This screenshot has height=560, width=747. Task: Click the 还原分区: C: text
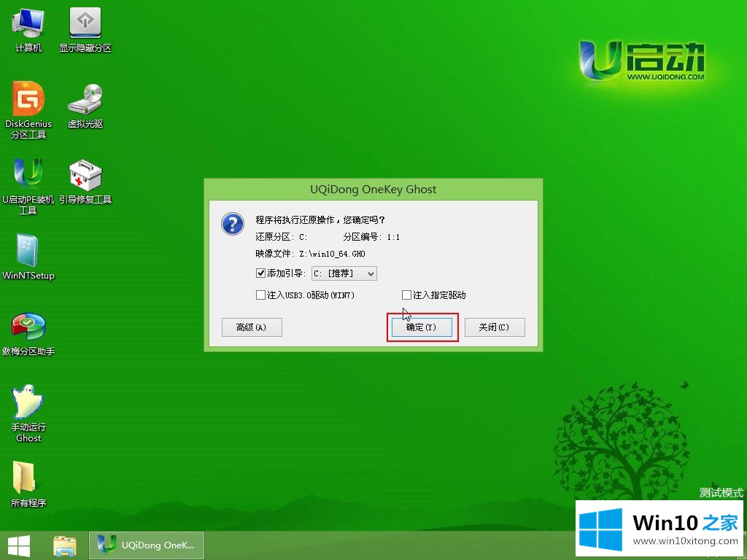(281, 237)
